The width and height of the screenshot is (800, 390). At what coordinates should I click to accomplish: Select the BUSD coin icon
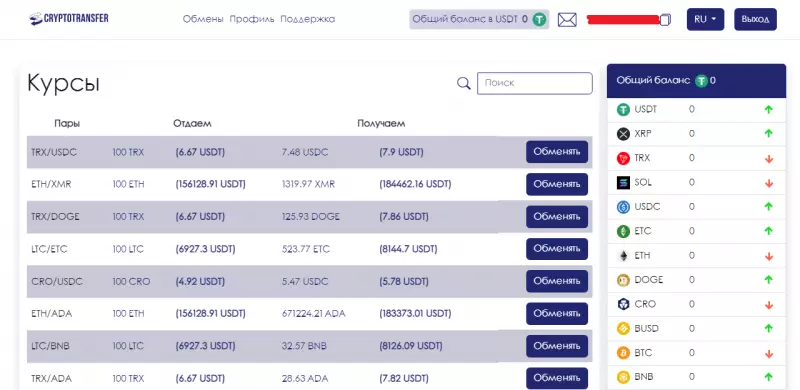click(x=623, y=329)
